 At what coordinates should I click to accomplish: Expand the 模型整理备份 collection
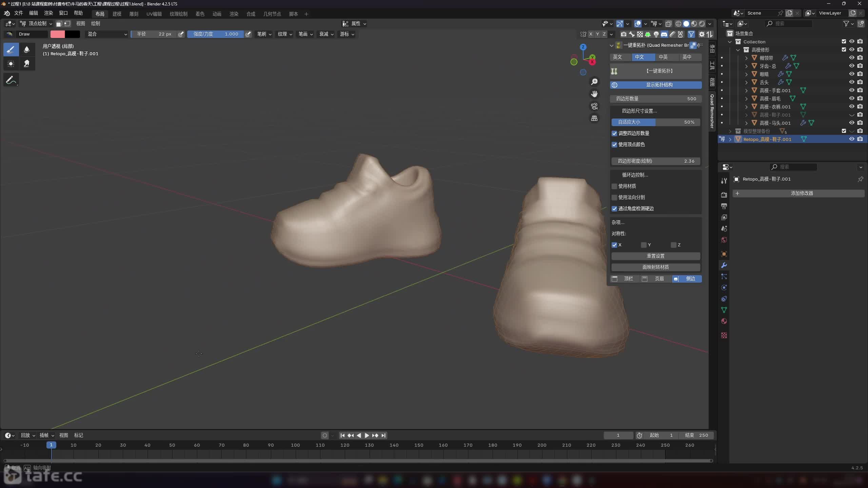[730, 131]
